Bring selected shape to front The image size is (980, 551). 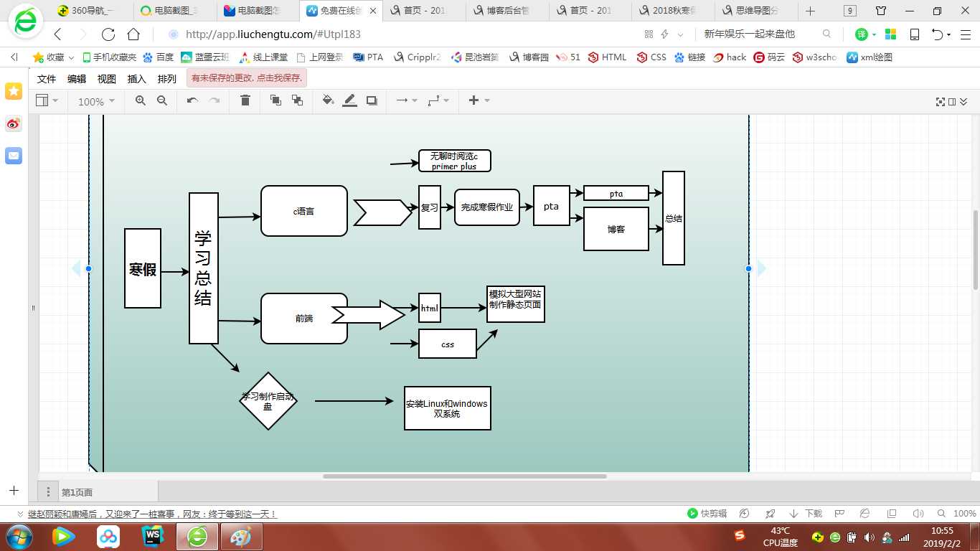275,101
